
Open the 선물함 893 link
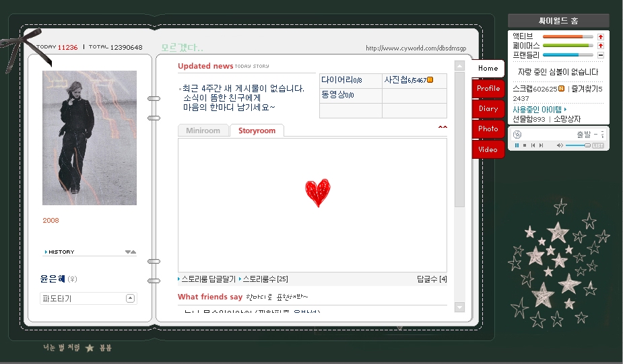(529, 119)
